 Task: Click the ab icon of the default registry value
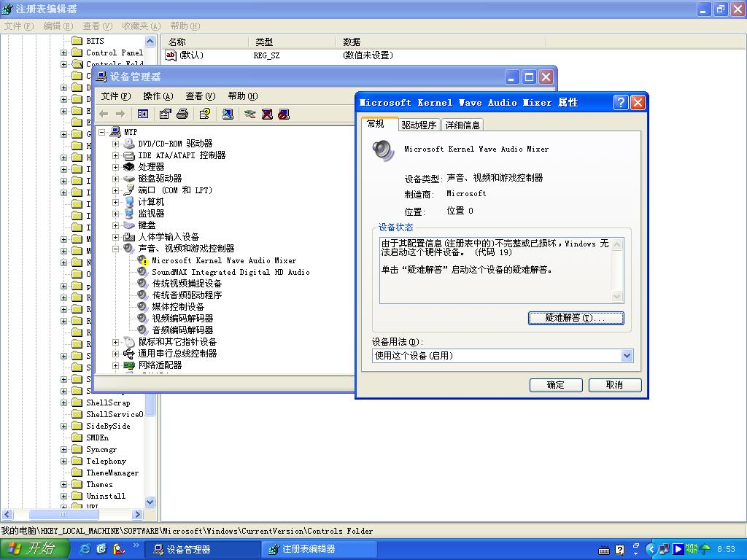[x=171, y=55]
